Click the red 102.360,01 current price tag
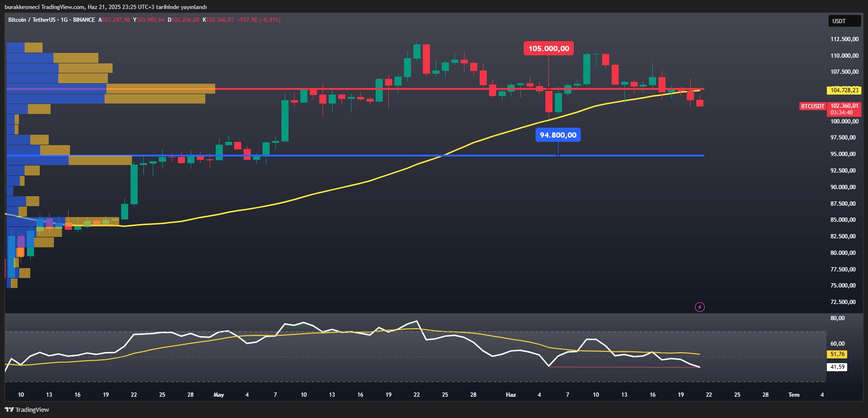The width and height of the screenshot is (868, 418). (844, 106)
